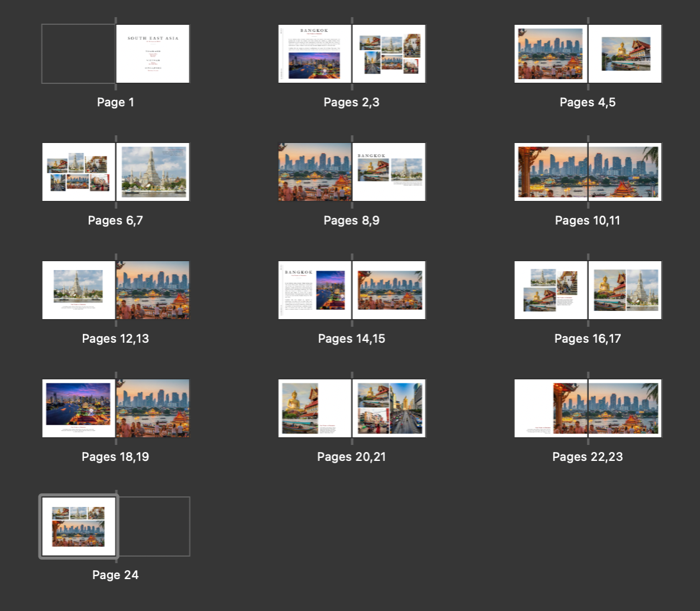Click the Pages 4,5 skyline spread
The width and height of the screenshot is (700, 611).
click(588, 53)
